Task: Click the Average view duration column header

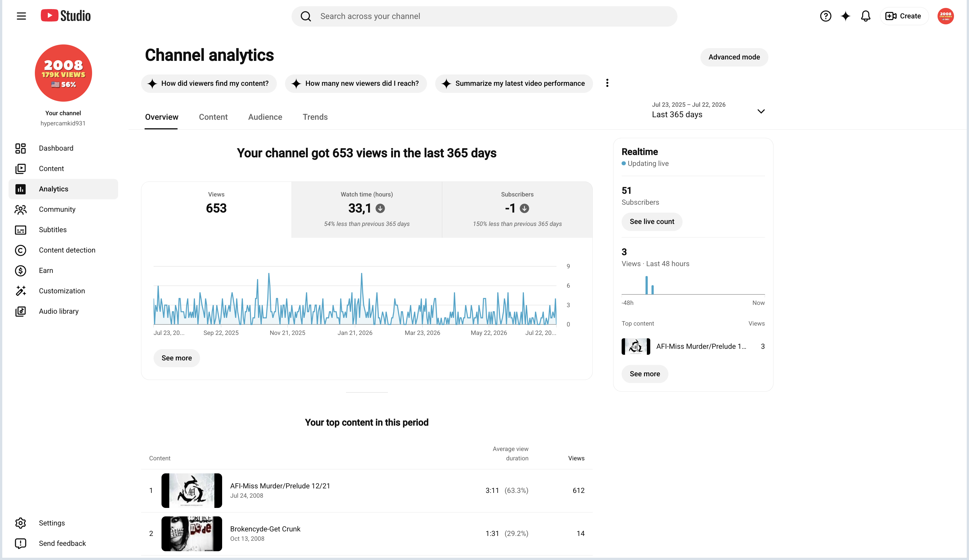Action: point(510,454)
